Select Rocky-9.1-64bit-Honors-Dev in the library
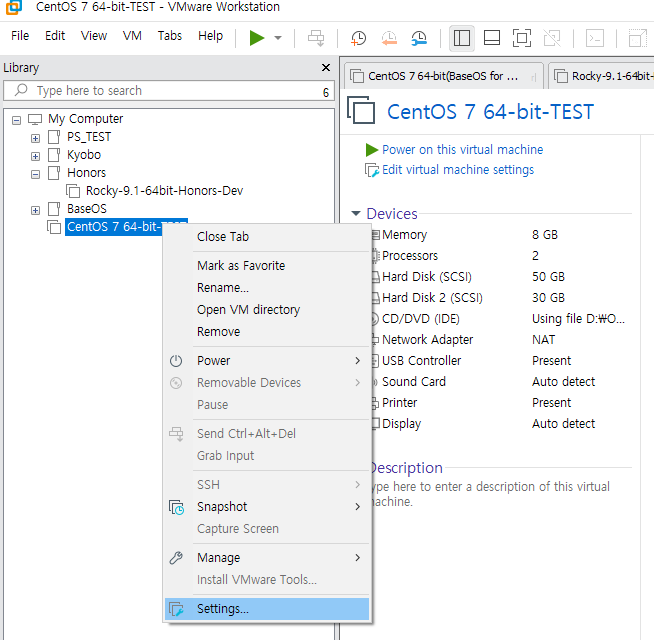Viewport: 654px width, 640px height. (164, 191)
